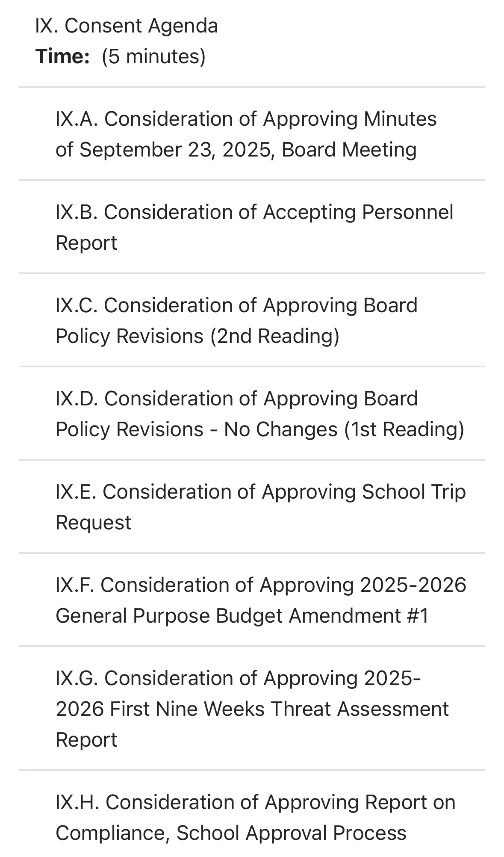Click the (2nd Reading) text

275,336
